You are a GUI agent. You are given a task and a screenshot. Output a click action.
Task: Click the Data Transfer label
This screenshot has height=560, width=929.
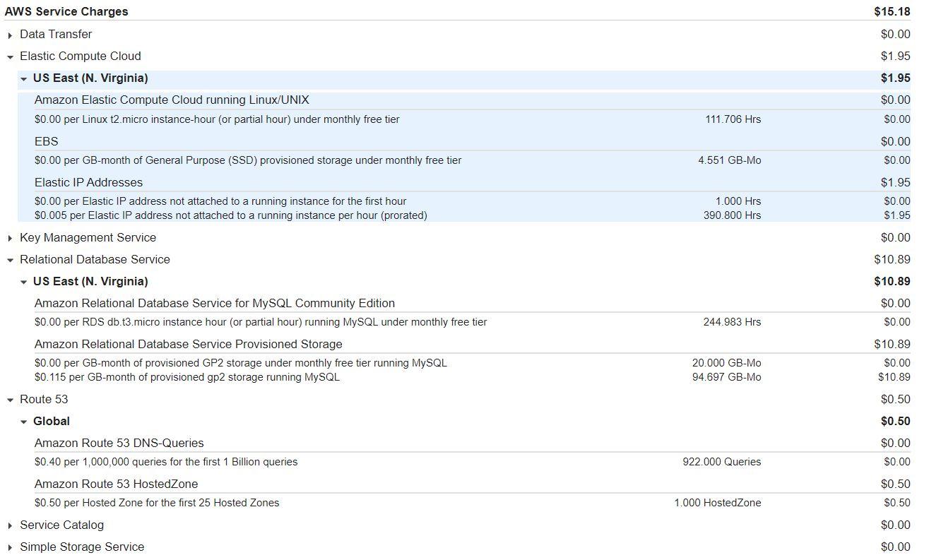pos(56,34)
